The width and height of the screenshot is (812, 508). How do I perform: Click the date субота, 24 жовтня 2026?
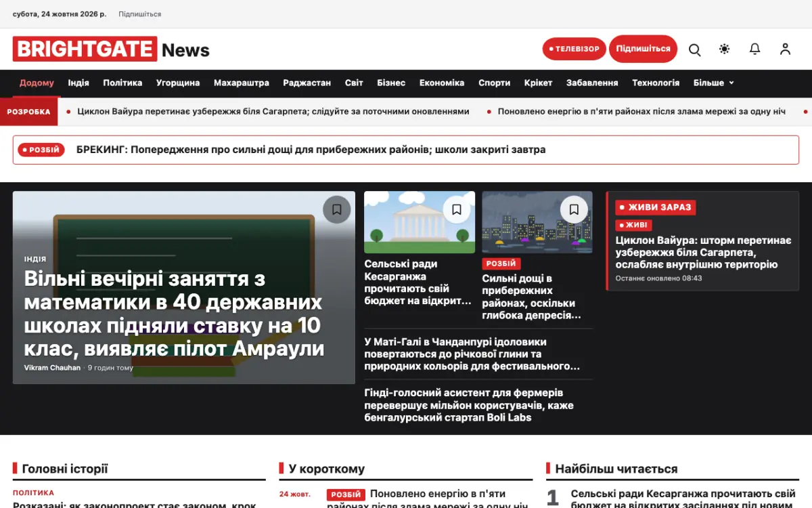[x=60, y=14]
